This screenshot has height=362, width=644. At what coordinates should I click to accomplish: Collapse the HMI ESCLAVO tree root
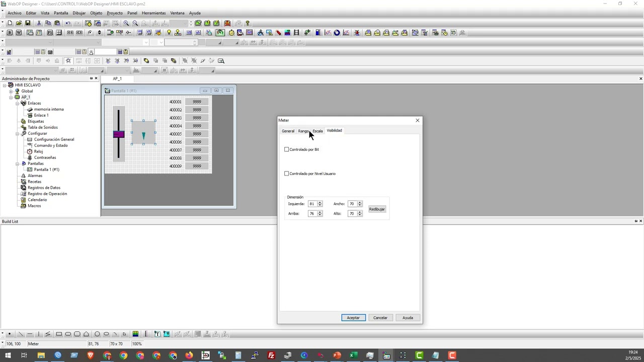(5, 85)
